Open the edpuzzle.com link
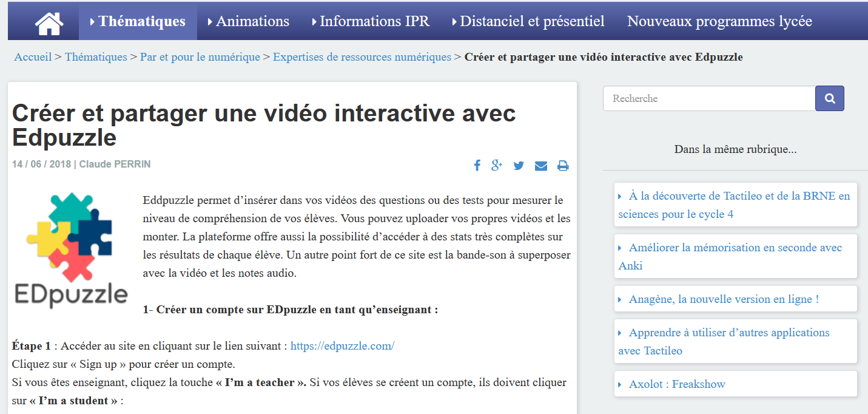Viewport: 868px width, 414px height. [342, 346]
